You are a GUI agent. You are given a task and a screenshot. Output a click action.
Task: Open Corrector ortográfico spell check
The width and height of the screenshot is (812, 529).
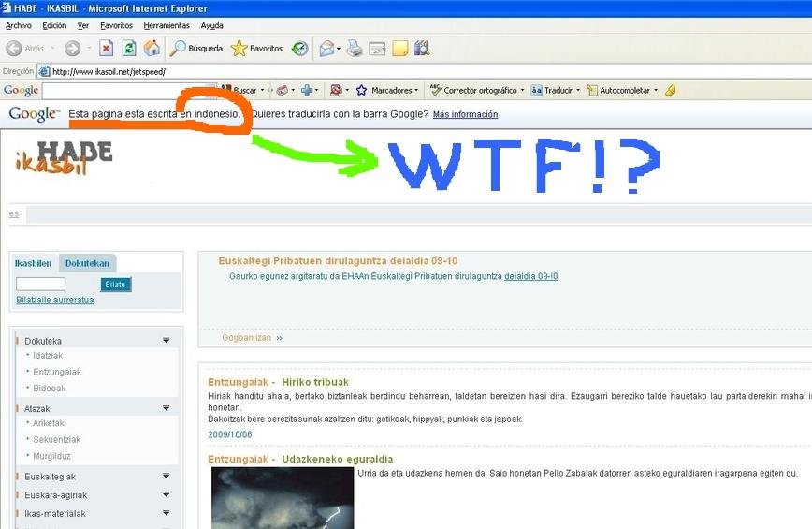click(x=477, y=90)
